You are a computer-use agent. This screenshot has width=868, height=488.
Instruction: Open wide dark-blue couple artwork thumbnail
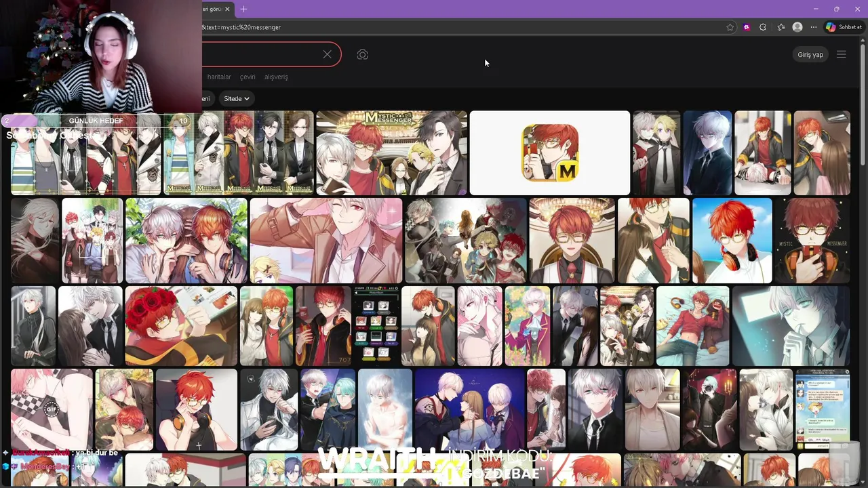[x=469, y=409]
